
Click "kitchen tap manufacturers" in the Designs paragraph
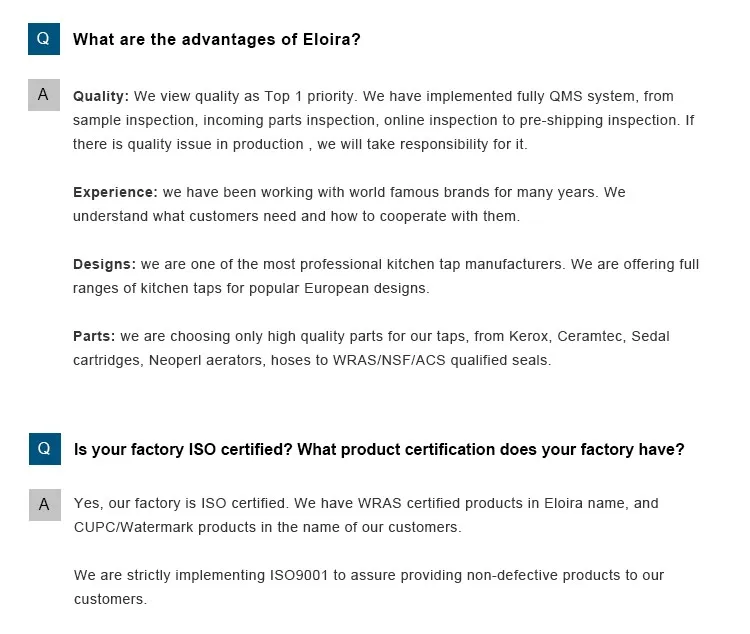(x=474, y=265)
